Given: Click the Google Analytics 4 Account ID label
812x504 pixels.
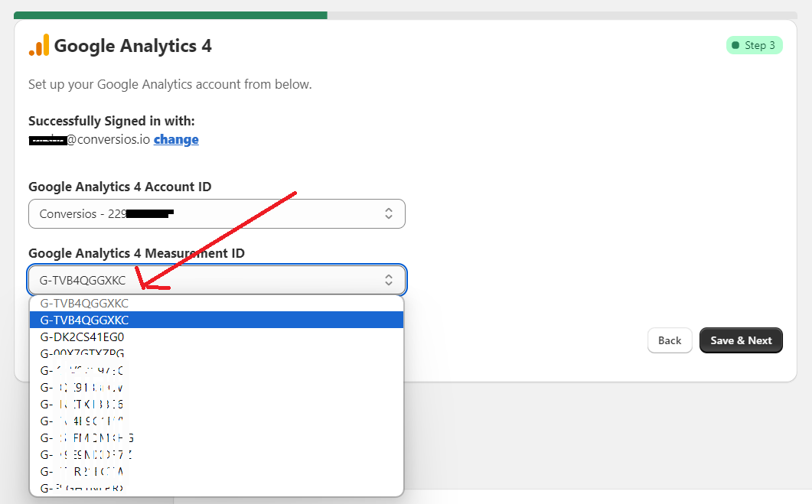Looking at the screenshot, I should pyautogui.click(x=119, y=187).
